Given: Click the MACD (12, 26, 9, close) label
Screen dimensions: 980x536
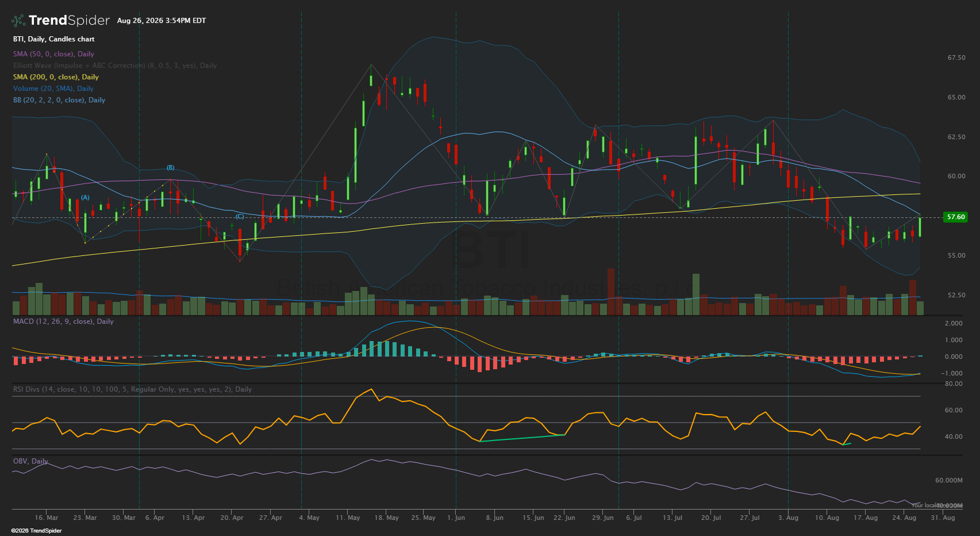Looking at the screenshot, I should pyautogui.click(x=63, y=321).
